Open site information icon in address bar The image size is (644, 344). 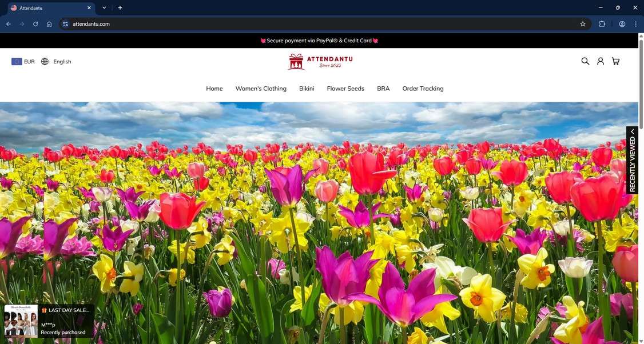click(x=65, y=24)
